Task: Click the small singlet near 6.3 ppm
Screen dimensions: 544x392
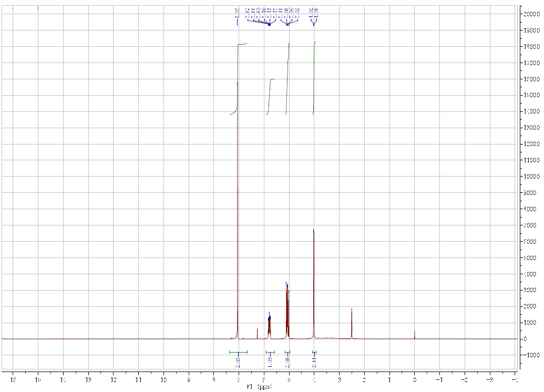Action: coord(257,333)
